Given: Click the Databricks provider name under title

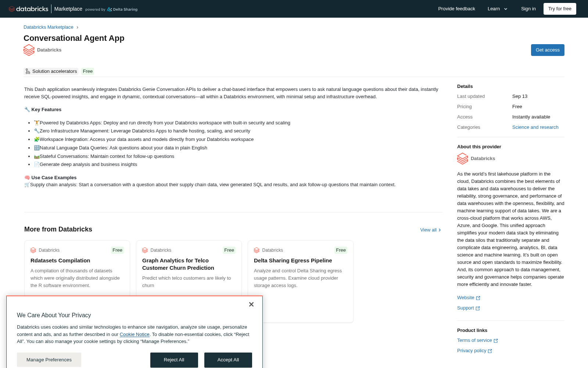Looking at the screenshot, I should click(49, 50).
